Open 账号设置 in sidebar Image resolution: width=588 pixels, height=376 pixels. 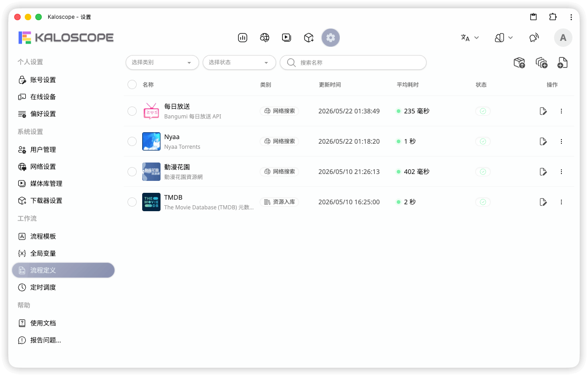[63, 80]
